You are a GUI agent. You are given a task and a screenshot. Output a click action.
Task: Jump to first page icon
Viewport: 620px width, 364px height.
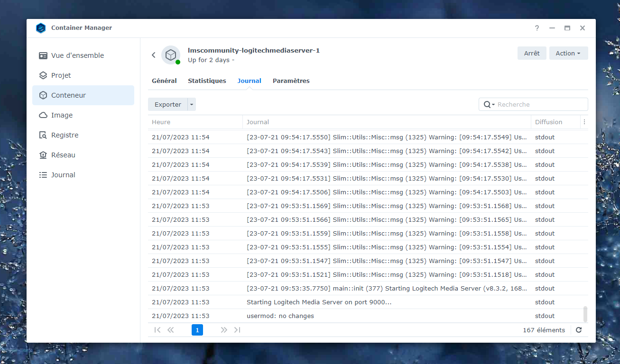click(157, 330)
